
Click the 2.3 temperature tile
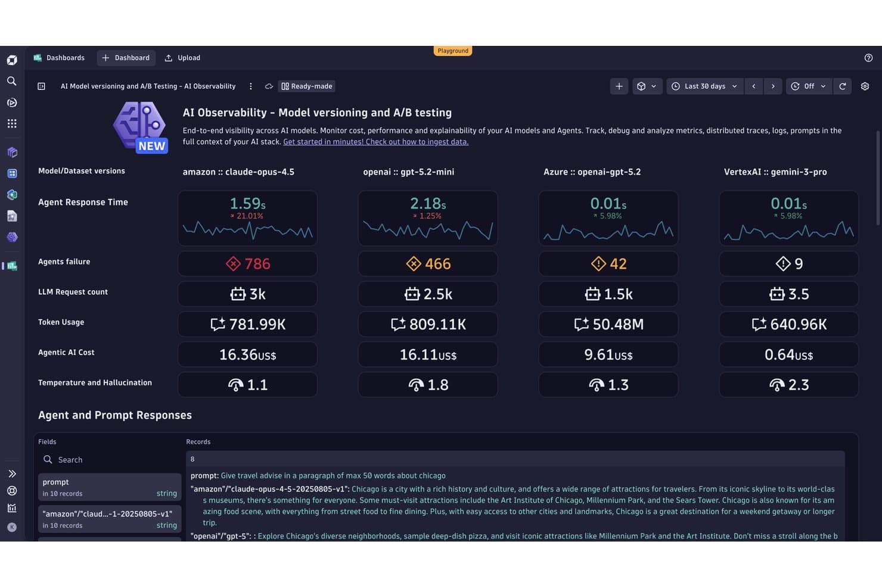788,385
